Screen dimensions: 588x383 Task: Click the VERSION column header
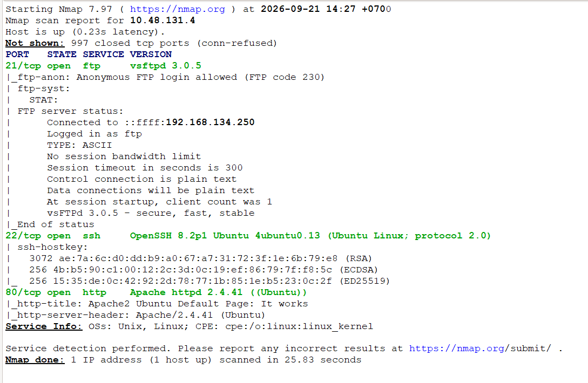151,54
